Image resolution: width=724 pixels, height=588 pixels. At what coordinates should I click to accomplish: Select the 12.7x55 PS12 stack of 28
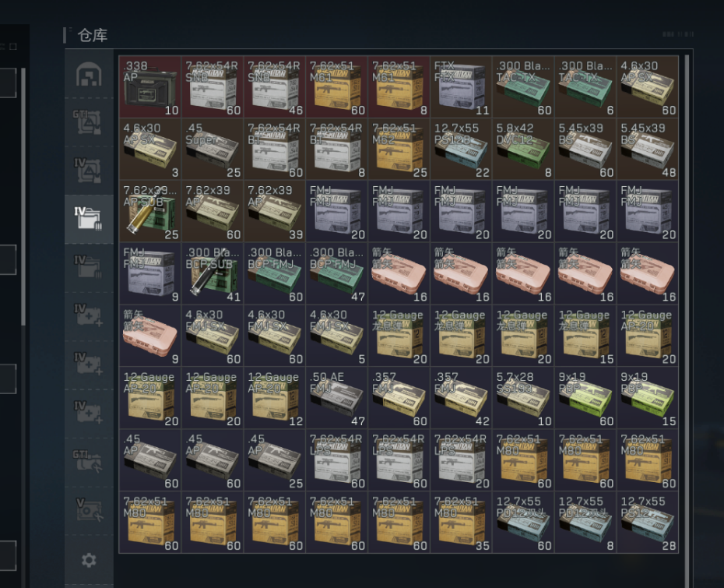click(x=648, y=523)
